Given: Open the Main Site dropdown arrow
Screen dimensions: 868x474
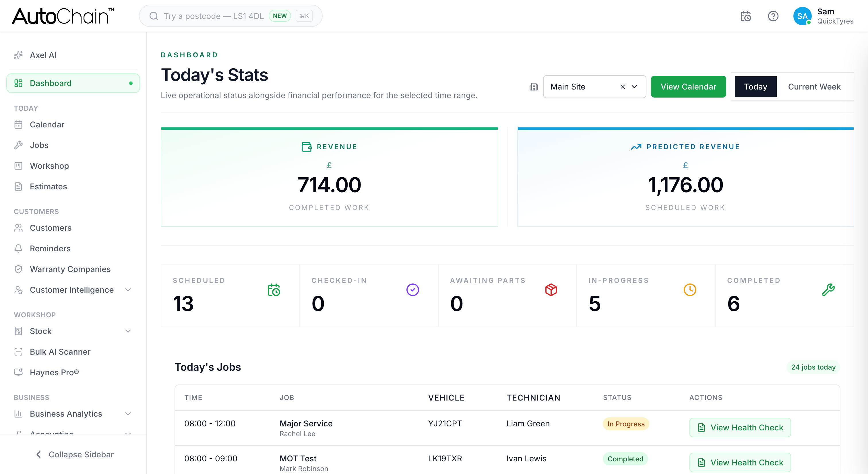Looking at the screenshot, I should 634,87.
